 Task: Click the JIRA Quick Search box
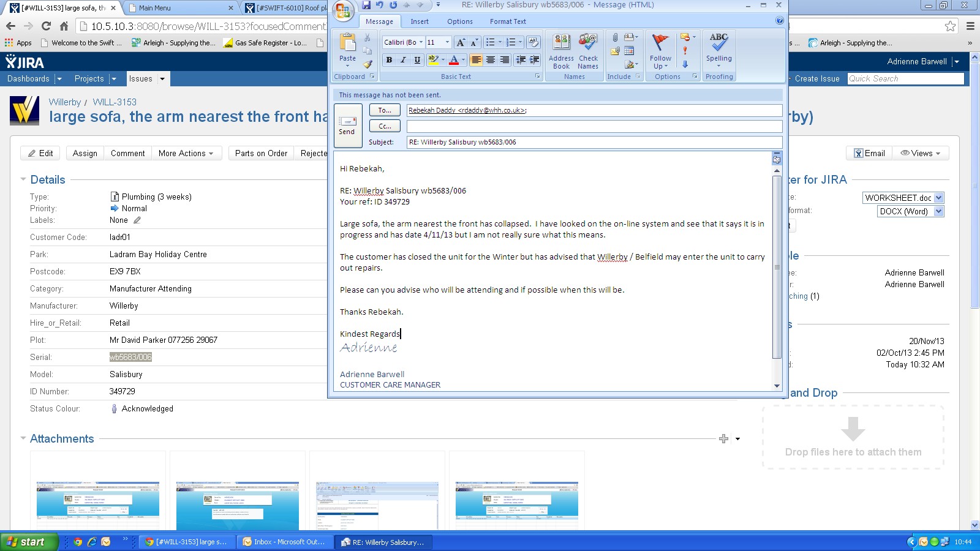pyautogui.click(x=905, y=78)
